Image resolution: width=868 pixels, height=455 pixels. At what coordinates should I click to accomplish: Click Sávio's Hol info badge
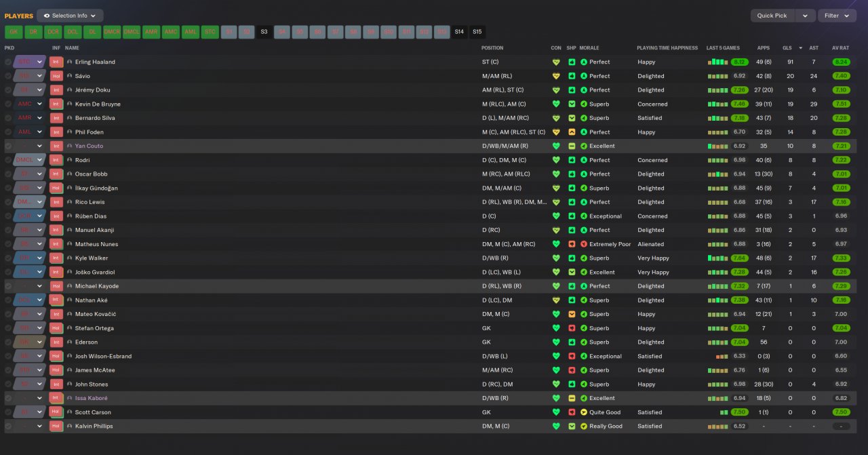click(56, 76)
